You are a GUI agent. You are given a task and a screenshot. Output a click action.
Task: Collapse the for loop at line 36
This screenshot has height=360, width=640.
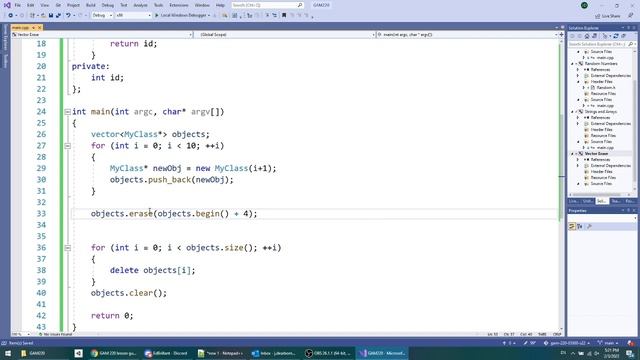click(68, 248)
